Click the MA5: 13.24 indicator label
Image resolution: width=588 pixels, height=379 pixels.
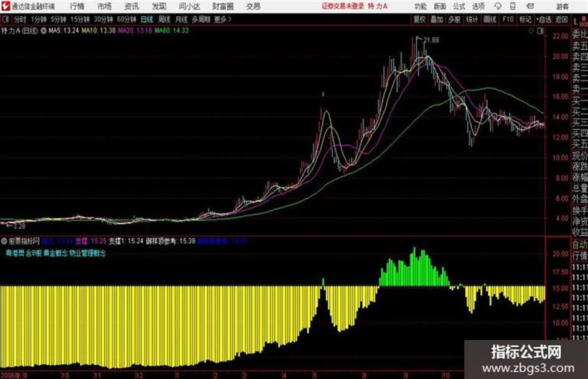coord(63,30)
